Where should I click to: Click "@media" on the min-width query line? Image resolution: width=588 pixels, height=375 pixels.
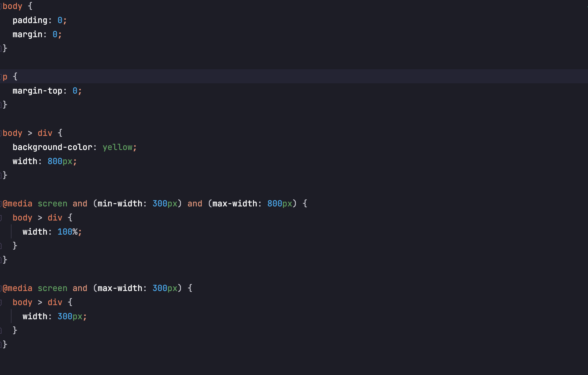click(x=18, y=204)
